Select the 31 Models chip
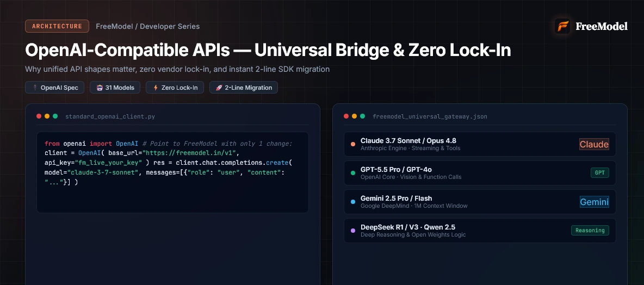The width and height of the screenshot is (644, 285). 115,88
